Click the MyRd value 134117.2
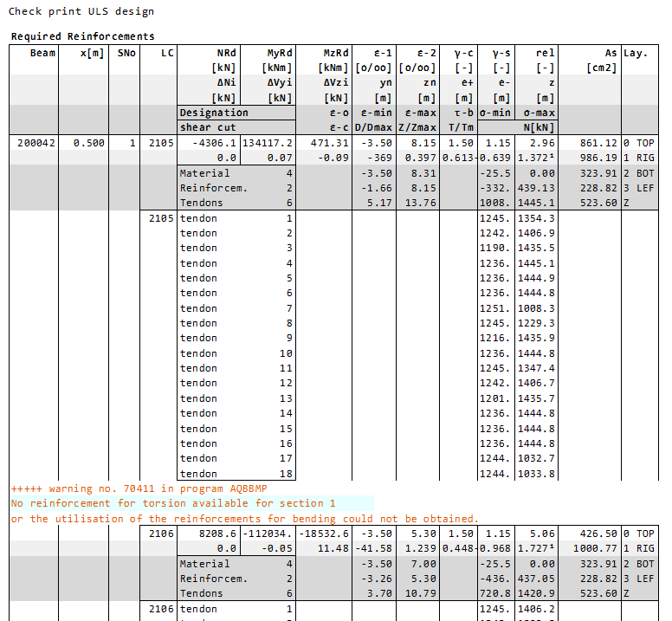 coord(268,143)
